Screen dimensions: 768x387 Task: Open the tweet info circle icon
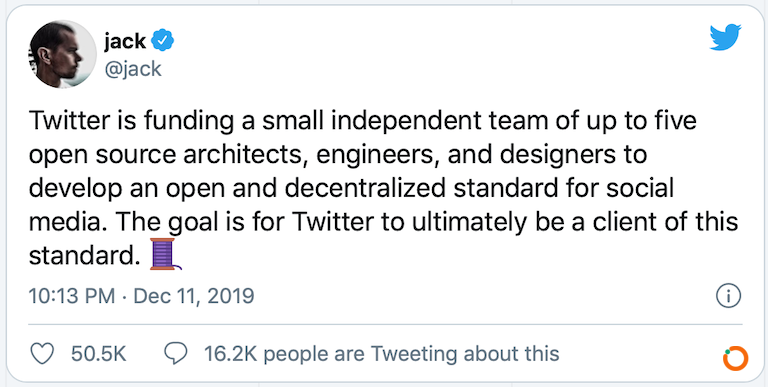728,296
